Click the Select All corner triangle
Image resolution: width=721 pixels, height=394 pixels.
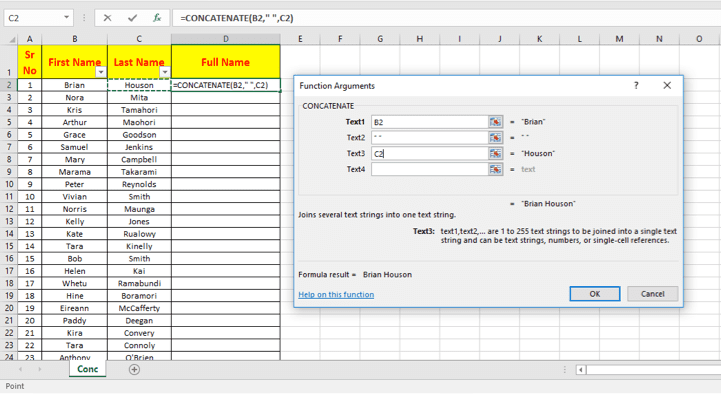pyautogui.click(x=11, y=39)
